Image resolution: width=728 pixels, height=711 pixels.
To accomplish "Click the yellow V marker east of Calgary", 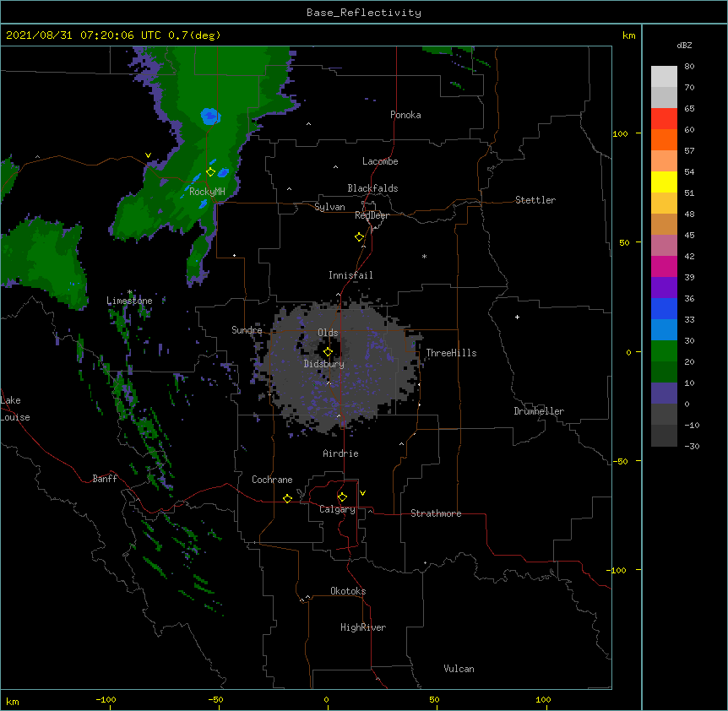I will [x=362, y=493].
